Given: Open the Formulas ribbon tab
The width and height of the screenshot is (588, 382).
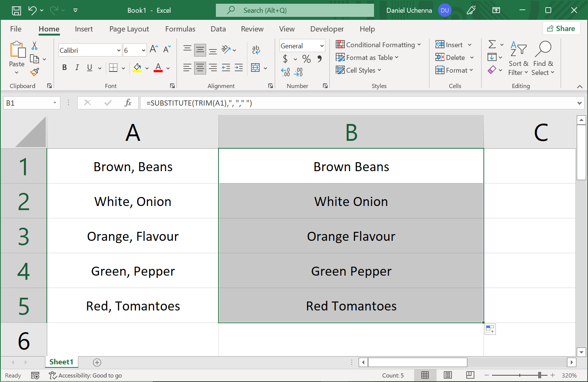Looking at the screenshot, I should pos(180,29).
